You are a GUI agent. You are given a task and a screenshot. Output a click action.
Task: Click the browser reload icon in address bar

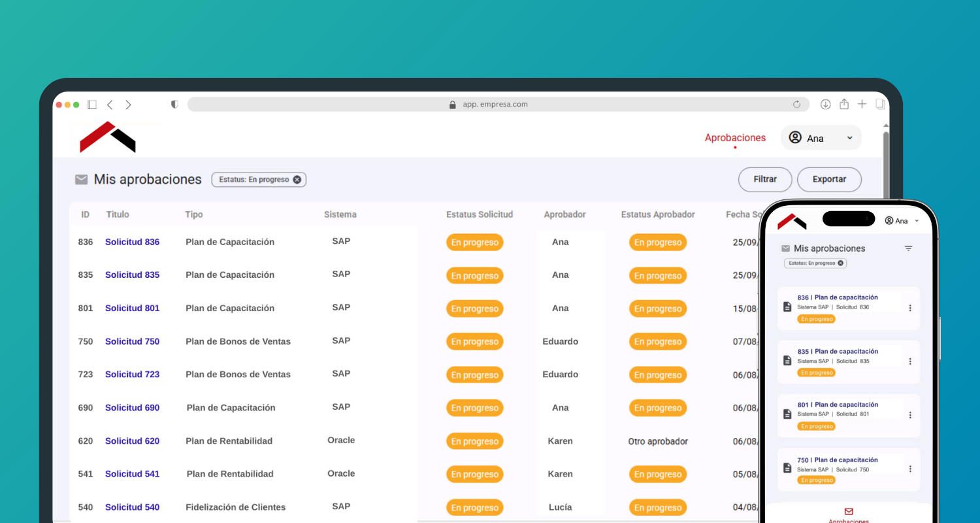point(796,105)
